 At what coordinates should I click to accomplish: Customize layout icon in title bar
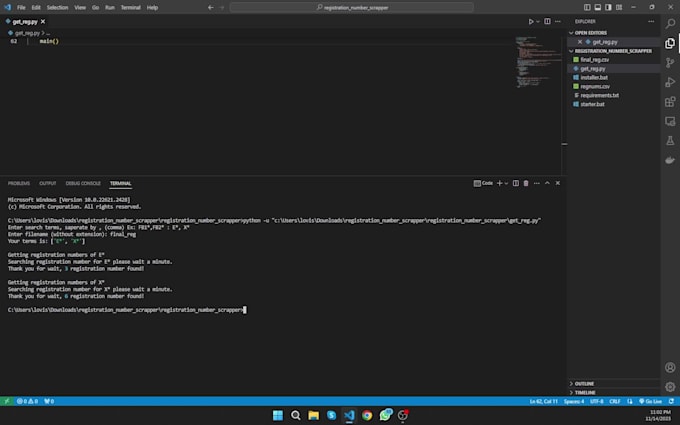[x=619, y=7]
